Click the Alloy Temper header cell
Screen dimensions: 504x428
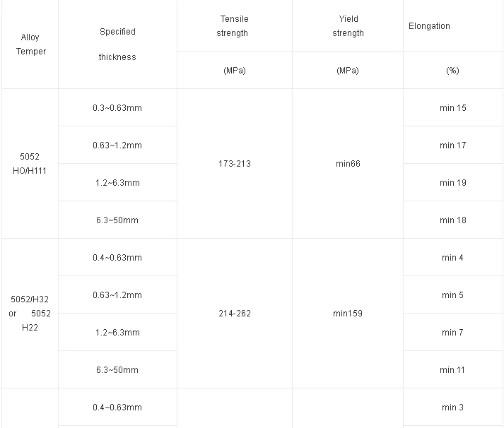point(29,44)
